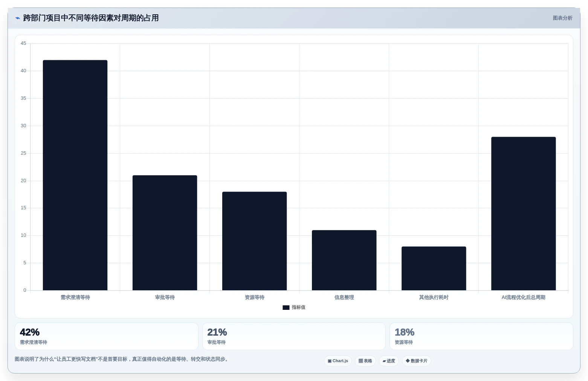Click the x-axis label 资源等待 under the chart
Viewport: 588px width, 381px height.
point(255,297)
